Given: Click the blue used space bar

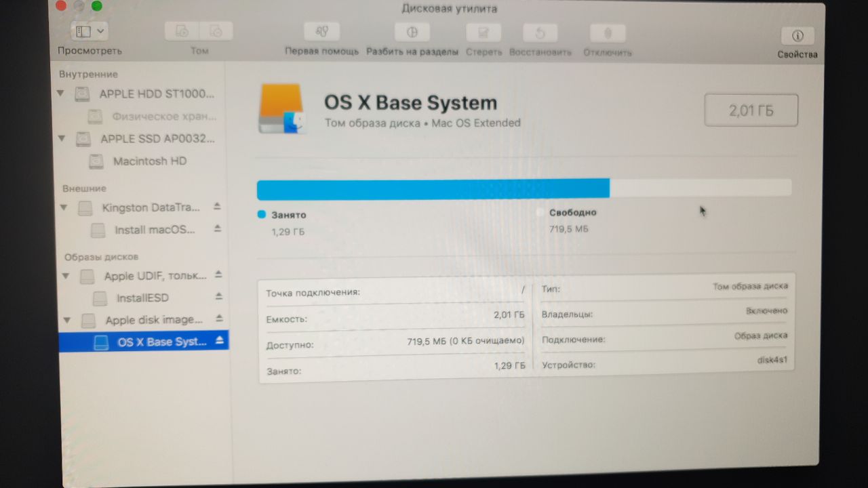Looking at the screenshot, I should pyautogui.click(x=433, y=188).
